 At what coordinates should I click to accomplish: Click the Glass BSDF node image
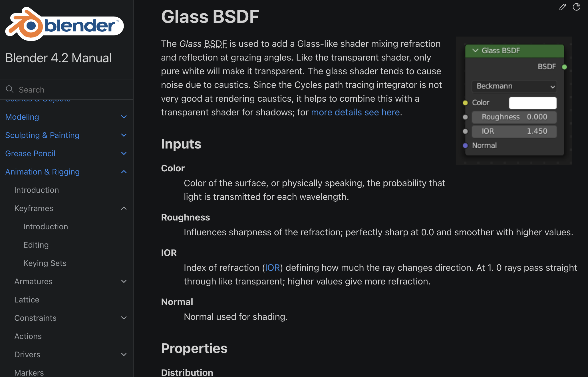514,101
